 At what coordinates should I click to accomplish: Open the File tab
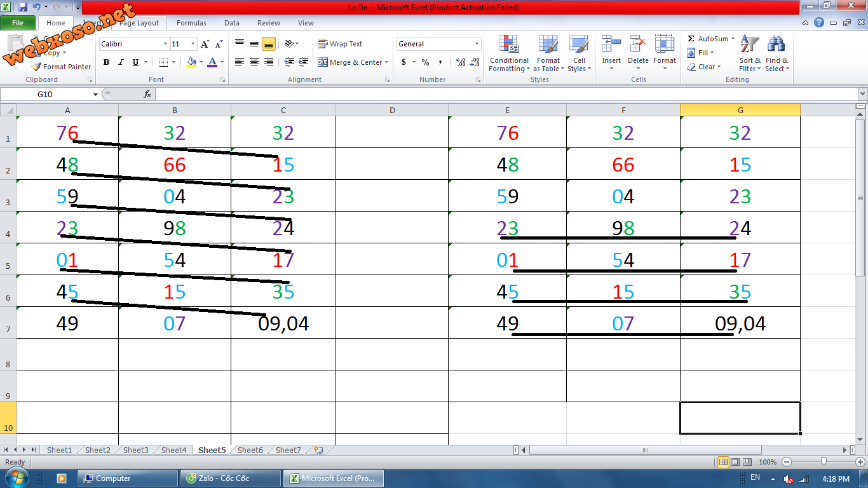[x=18, y=23]
